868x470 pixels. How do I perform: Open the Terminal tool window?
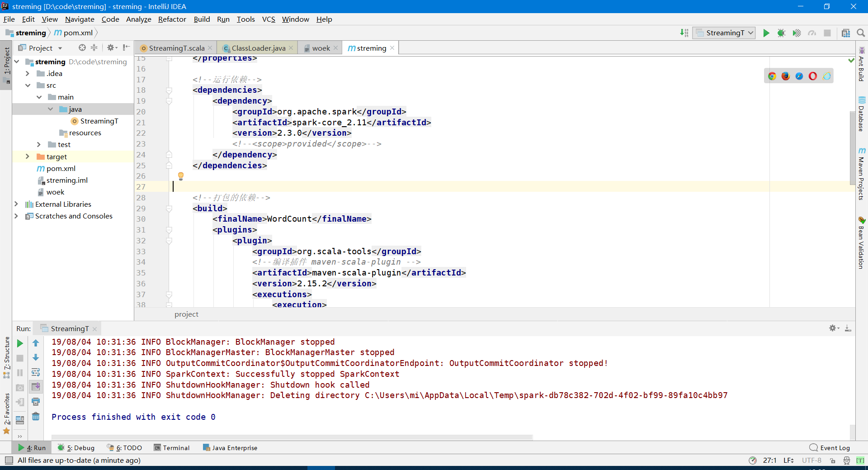coord(172,448)
